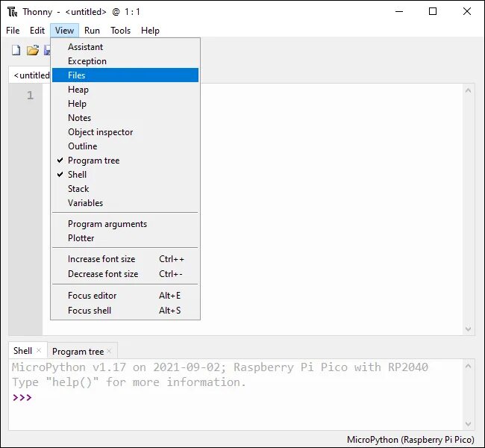This screenshot has height=448, width=485.
Task: Open the Run menu
Action: 92,31
